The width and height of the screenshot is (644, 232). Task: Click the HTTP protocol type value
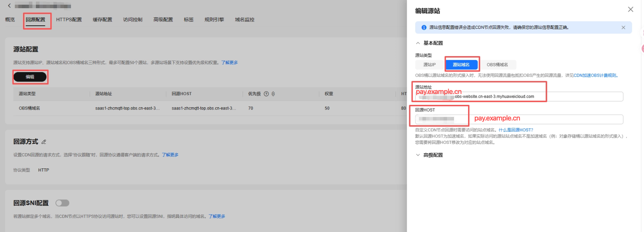click(44, 170)
